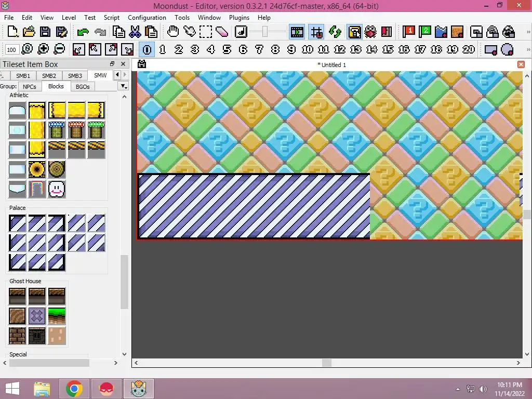Click the circle draw mode icon

[507, 49]
